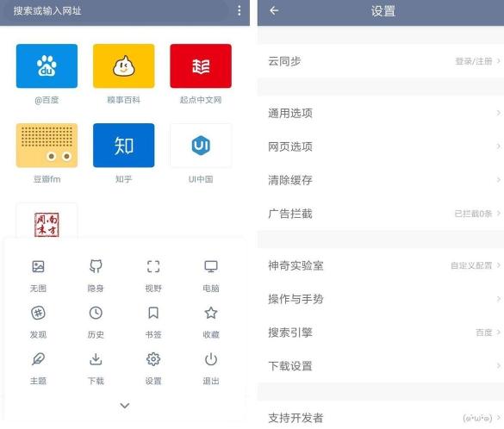
Task: Go back from the 设置 page
Action: (x=274, y=11)
